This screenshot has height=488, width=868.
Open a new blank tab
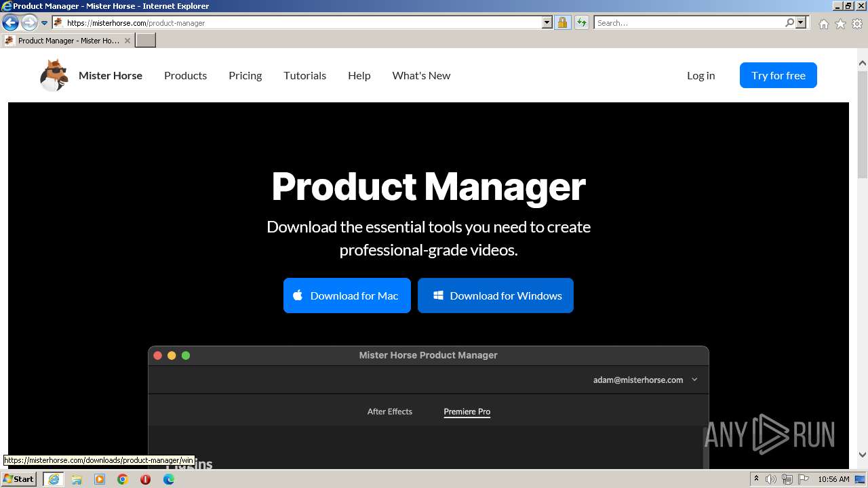tap(146, 41)
